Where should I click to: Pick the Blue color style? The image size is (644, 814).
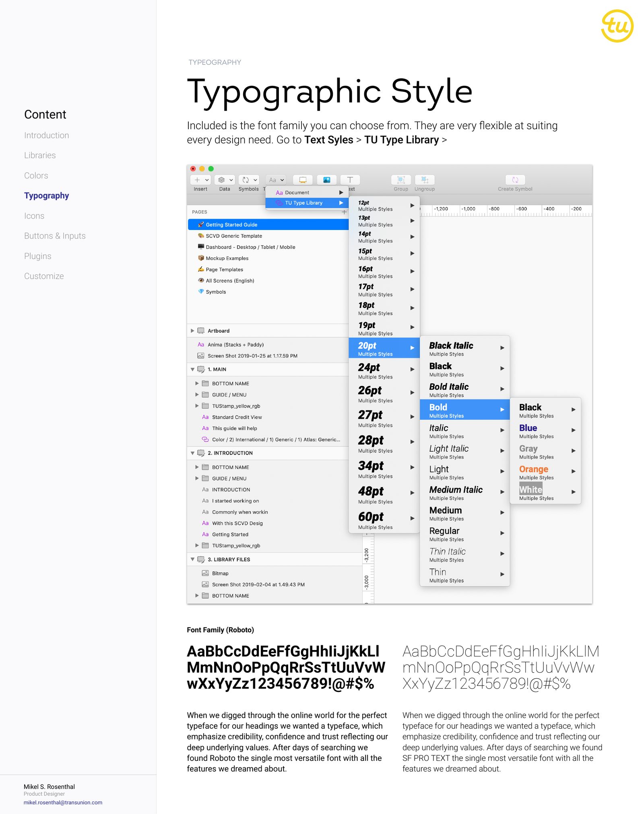tap(545, 431)
